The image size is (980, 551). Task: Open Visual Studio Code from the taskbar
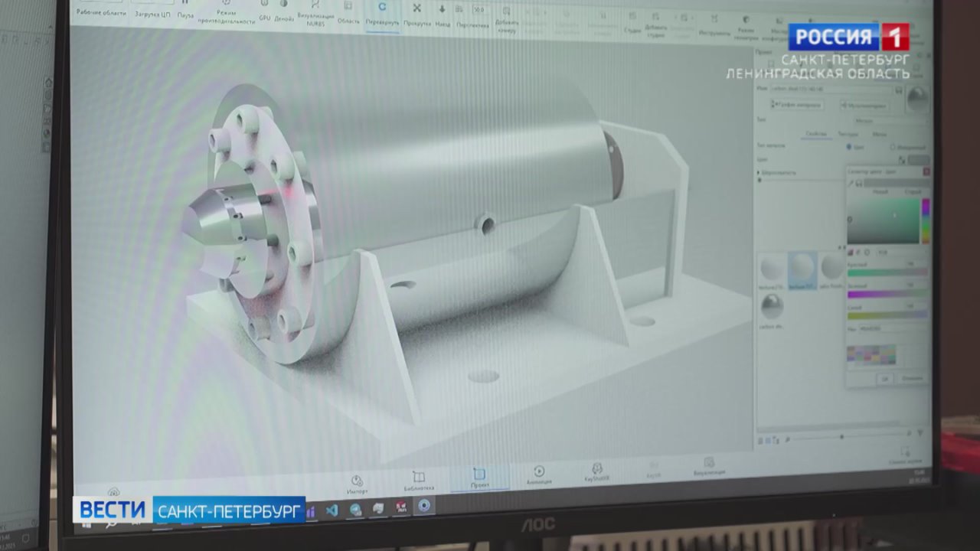pyautogui.click(x=332, y=510)
